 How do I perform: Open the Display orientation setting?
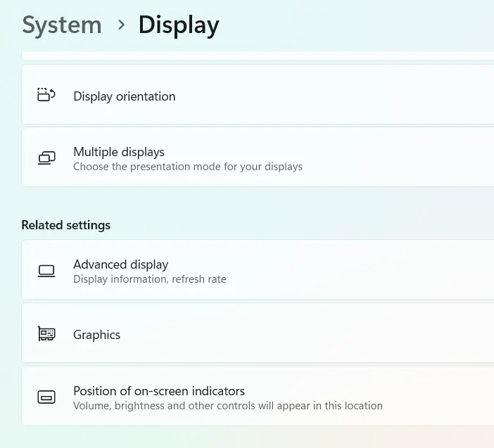(x=125, y=96)
